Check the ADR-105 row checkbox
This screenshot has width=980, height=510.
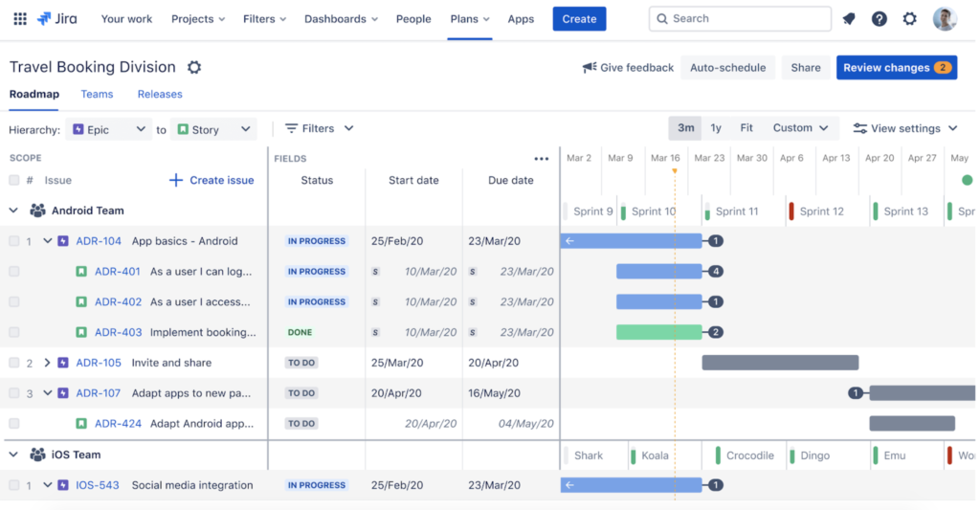(x=13, y=363)
